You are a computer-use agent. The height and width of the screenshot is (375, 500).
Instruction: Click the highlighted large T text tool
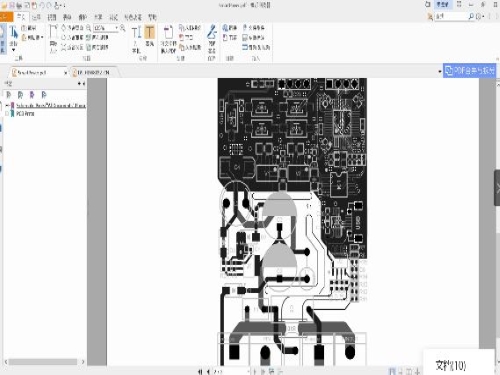[150, 32]
